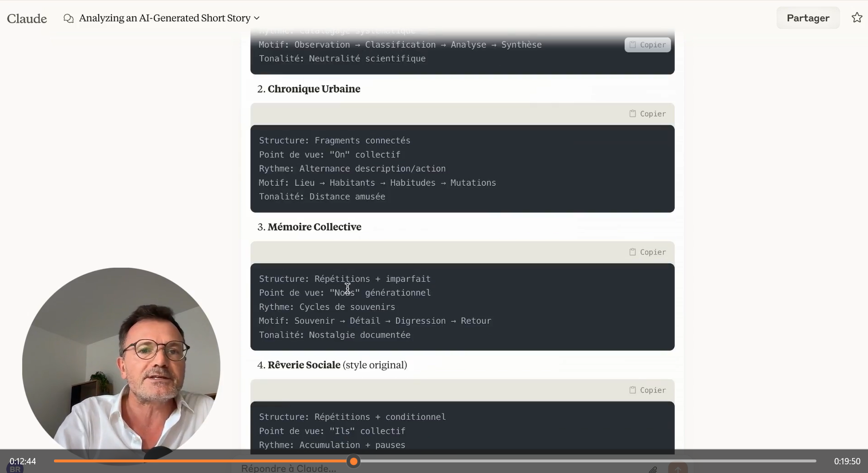The image size is (868, 473).
Task: Click the Partager button
Action: (807, 18)
